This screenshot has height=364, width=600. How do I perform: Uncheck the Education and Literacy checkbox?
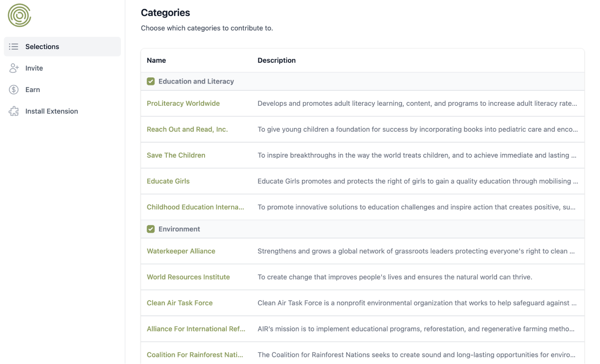(151, 81)
